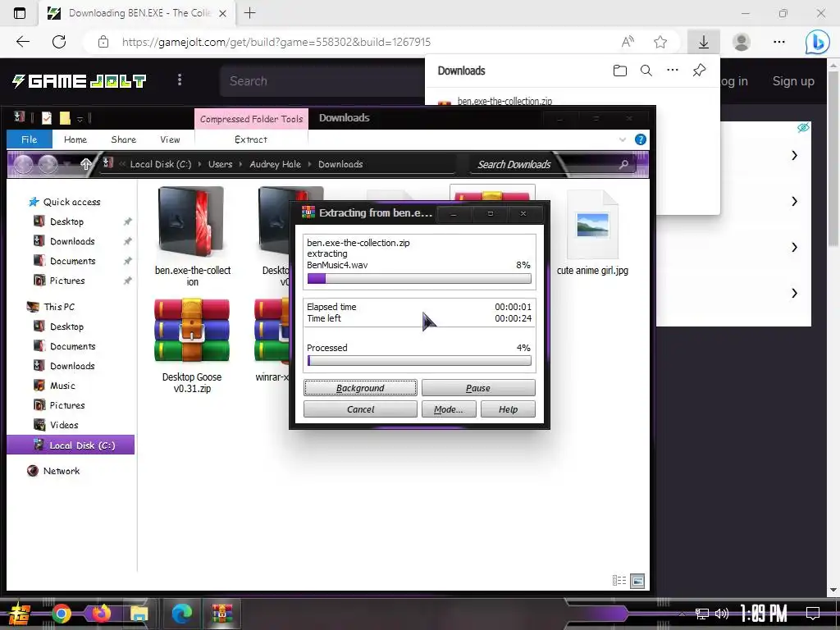Click the Explorer forward navigation button
Viewport: 840px width, 630px height.
47,164
